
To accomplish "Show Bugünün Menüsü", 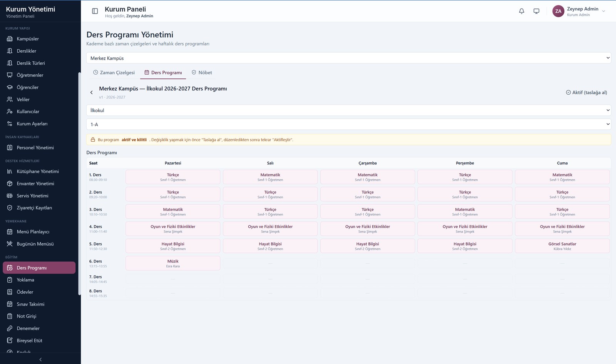I will click(39, 244).
